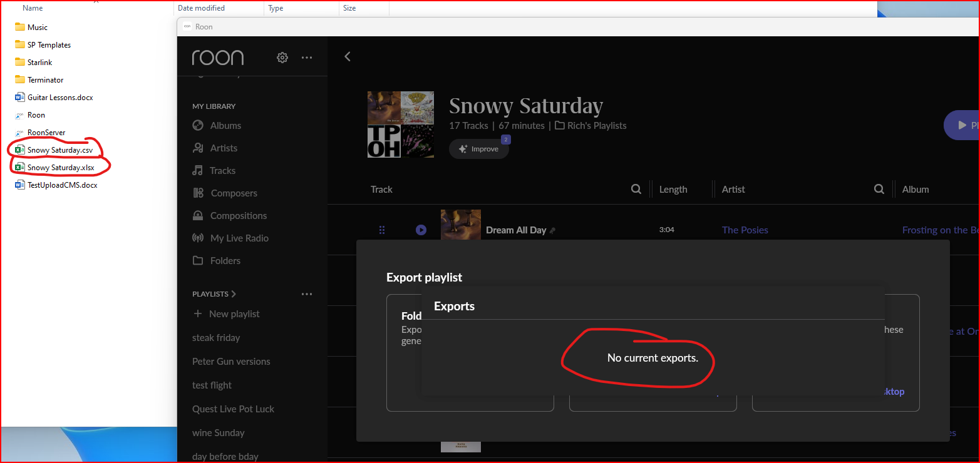Screen dimensions: 980x463
Task: Click the Composers icon
Action: pyautogui.click(x=198, y=193)
